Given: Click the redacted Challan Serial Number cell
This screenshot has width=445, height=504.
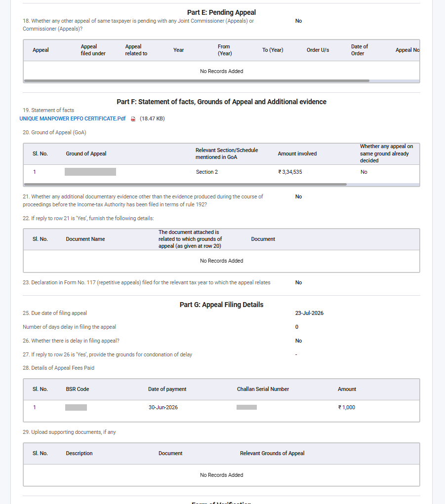Looking at the screenshot, I should coord(246,407).
